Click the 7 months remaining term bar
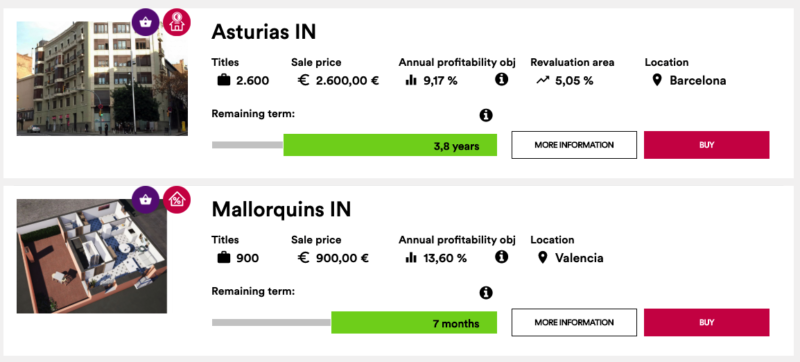The image size is (800, 362). coord(414,322)
